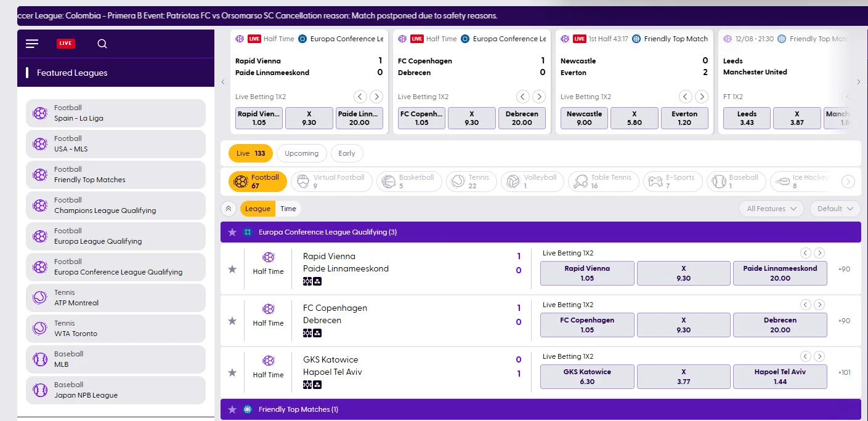Open Champions League Qualifying in sidebar
This screenshot has height=421, width=868.
point(116,206)
